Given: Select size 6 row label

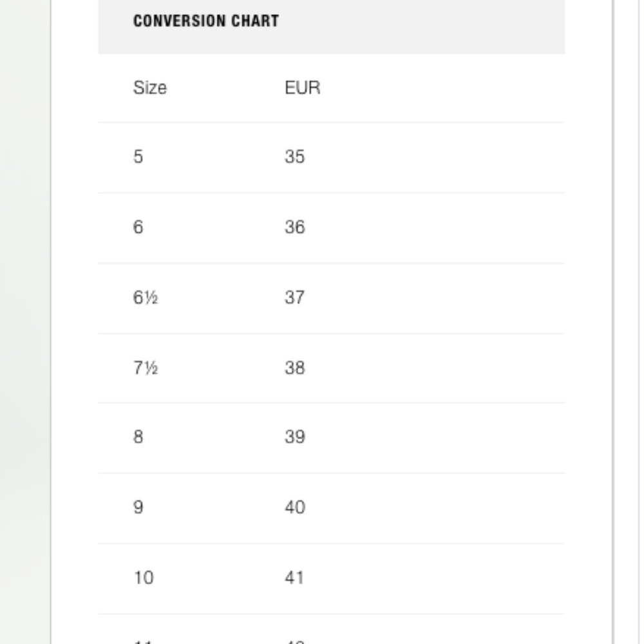Looking at the screenshot, I should [x=138, y=227].
